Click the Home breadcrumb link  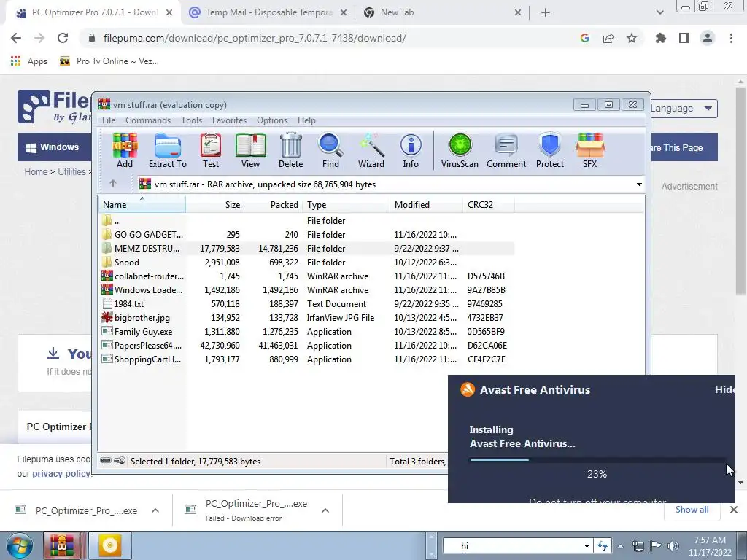pos(36,172)
